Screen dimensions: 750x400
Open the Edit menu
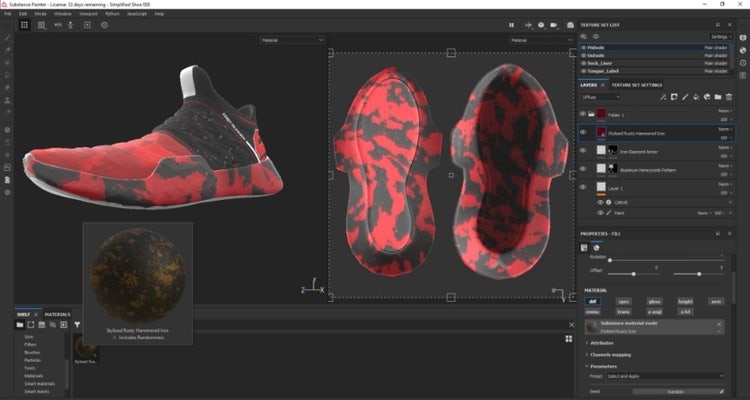[23, 14]
